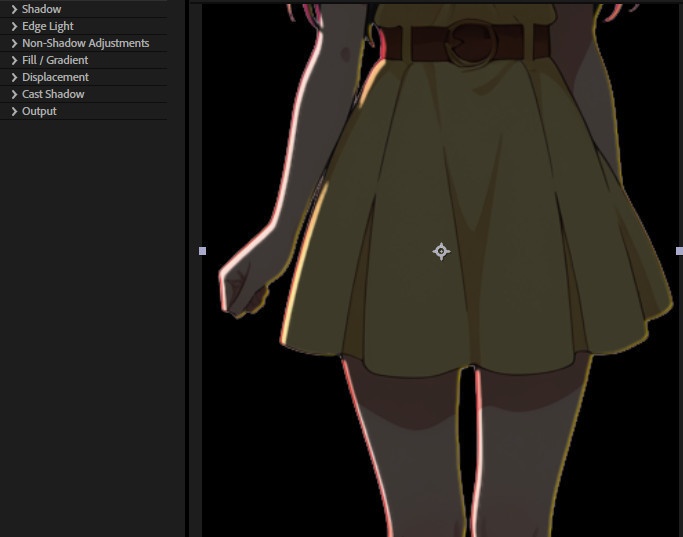Expand the Fill / Gradient group
This screenshot has height=537, width=683.
(x=14, y=60)
